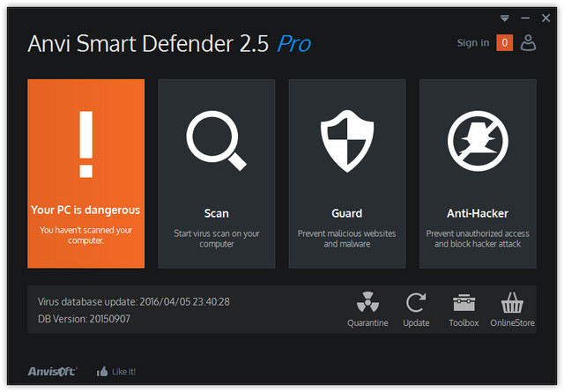Click the user profile icon
This screenshot has height=392, width=564.
pyautogui.click(x=528, y=42)
